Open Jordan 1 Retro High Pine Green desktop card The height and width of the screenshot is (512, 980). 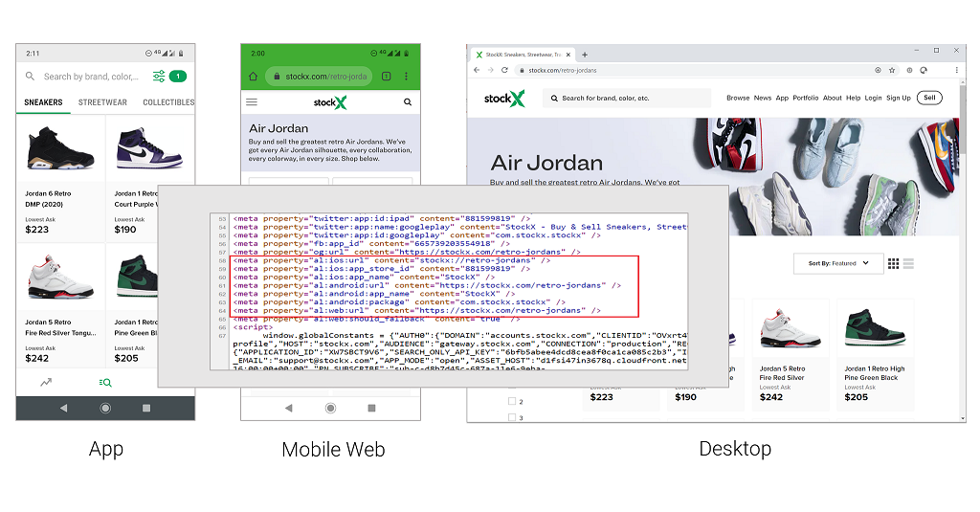(875, 354)
